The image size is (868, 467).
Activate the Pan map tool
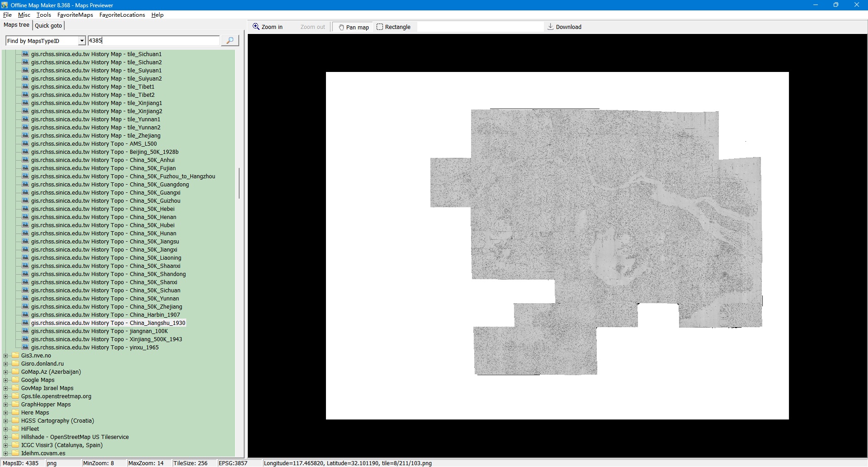tap(353, 27)
